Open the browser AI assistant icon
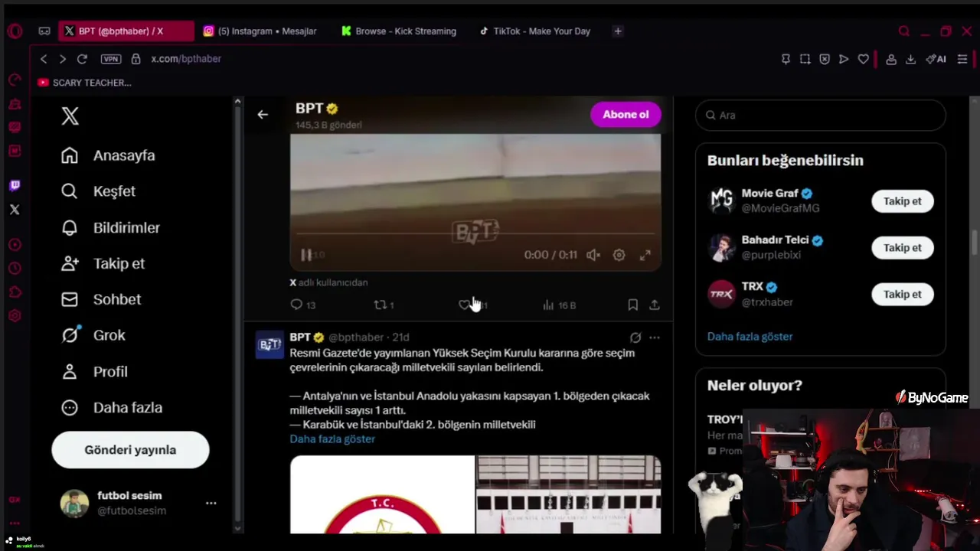 click(936, 59)
